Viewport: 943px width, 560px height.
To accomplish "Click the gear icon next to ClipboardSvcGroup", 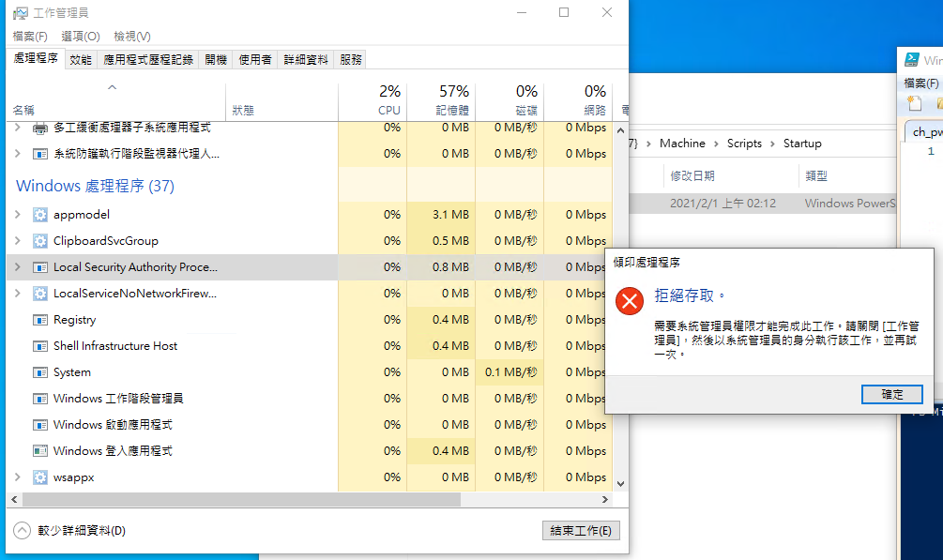I will [x=39, y=241].
